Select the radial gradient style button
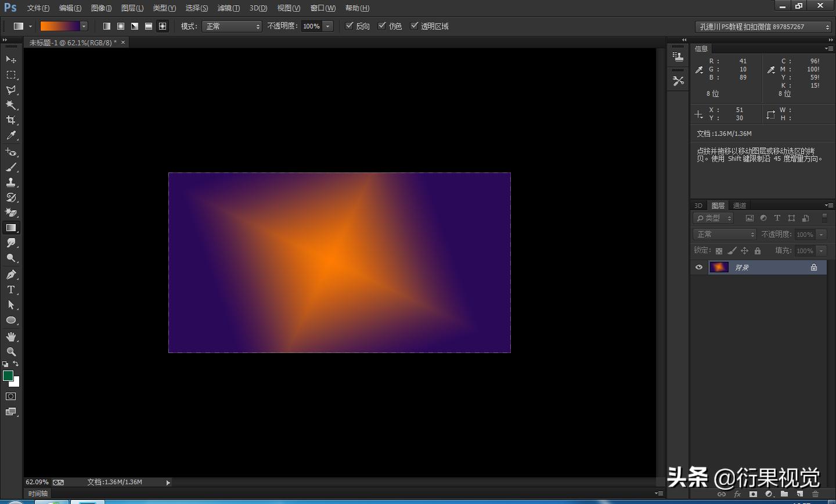The image size is (836, 504). (x=120, y=26)
